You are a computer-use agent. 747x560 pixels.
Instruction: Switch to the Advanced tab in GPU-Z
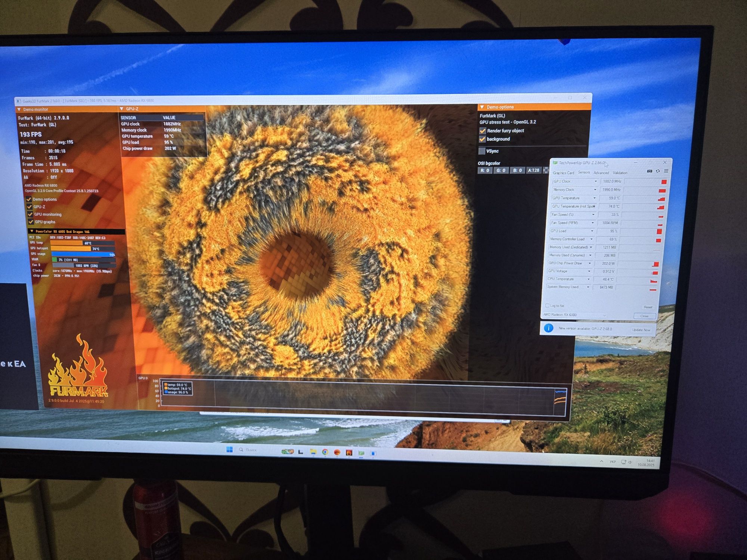click(x=601, y=173)
